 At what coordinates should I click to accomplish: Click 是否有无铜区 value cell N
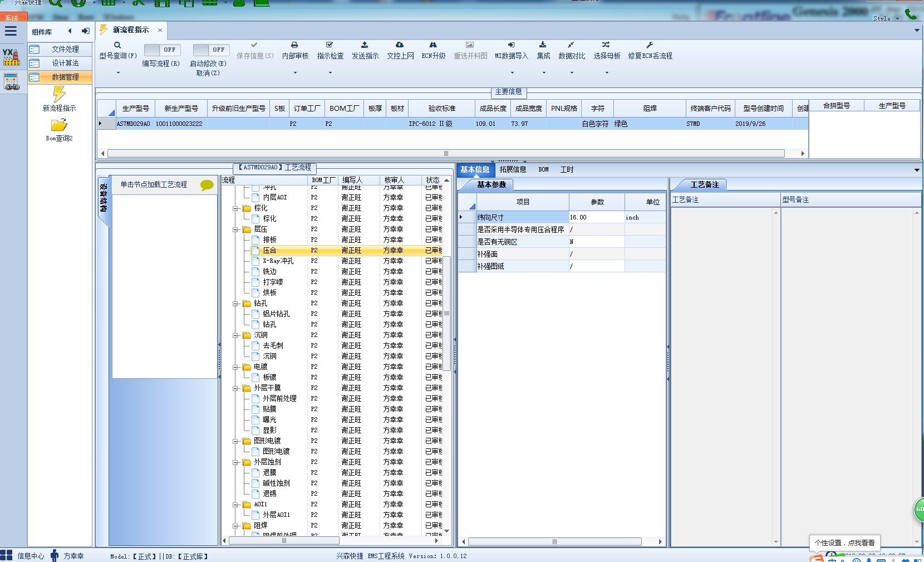(x=597, y=242)
